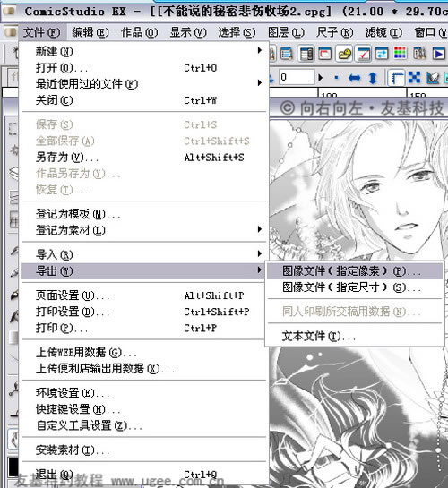Image resolution: width=448 pixels, height=488 pixels.
Task: Click the red checkmark window icon
Action: point(363,54)
